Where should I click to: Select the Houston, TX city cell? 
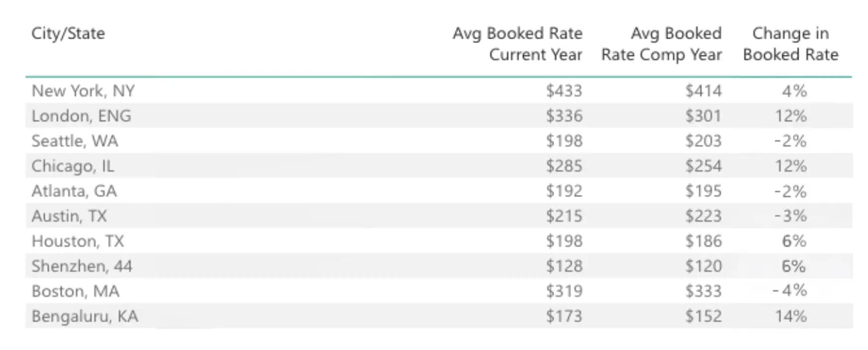tap(78, 241)
